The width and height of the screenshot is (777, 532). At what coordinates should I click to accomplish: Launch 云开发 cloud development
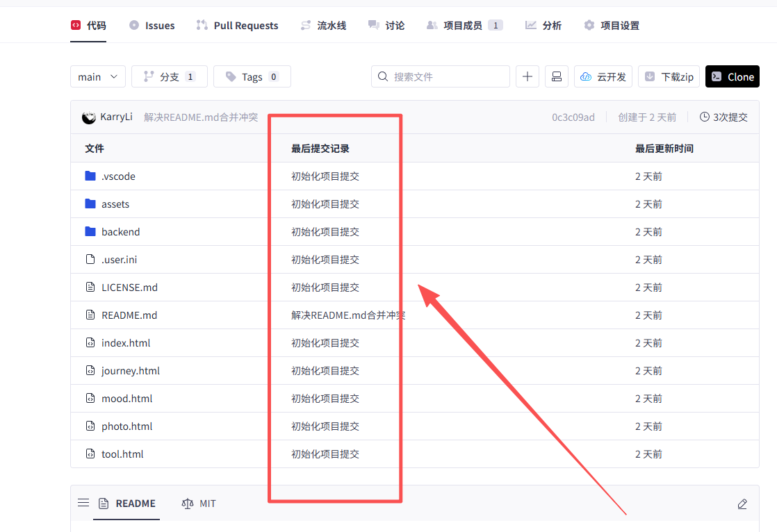pyautogui.click(x=603, y=77)
